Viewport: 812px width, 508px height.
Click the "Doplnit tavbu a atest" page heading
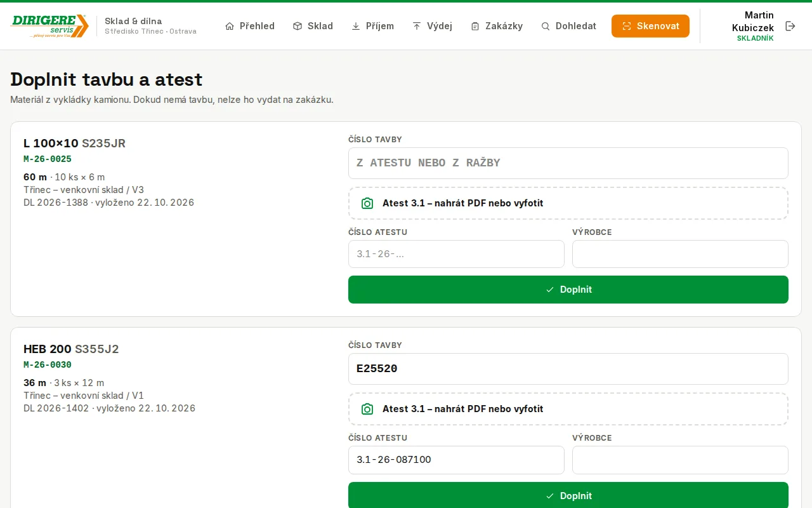pos(107,79)
